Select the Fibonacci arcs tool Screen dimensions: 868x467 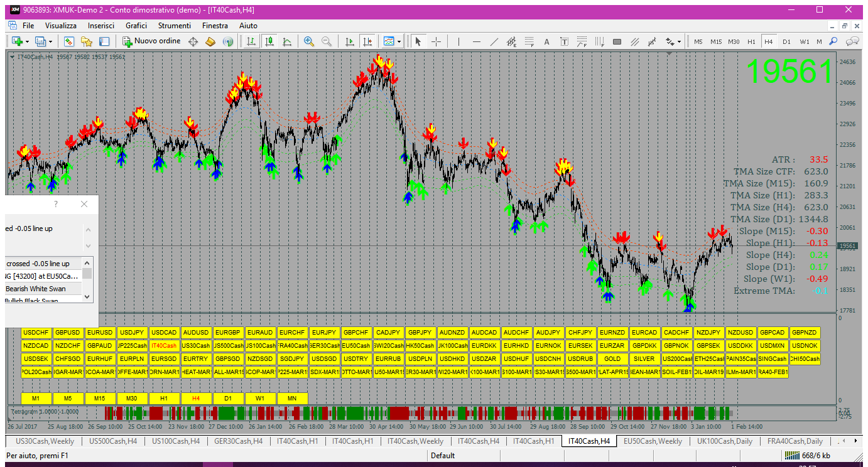[582, 41]
